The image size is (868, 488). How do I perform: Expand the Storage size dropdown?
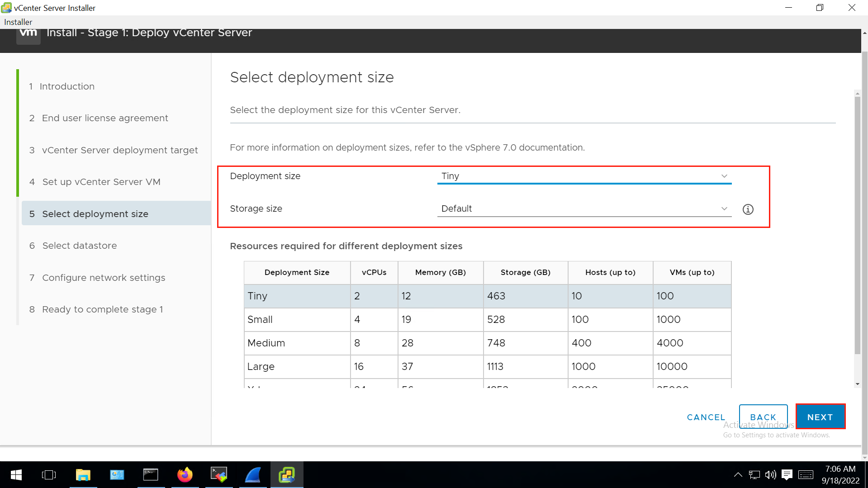click(584, 209)
